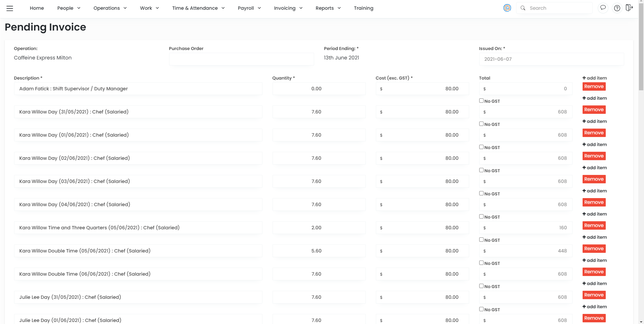Open the chat speech bubble icon
The image size is (644, 324).
(x=603, y=8)
